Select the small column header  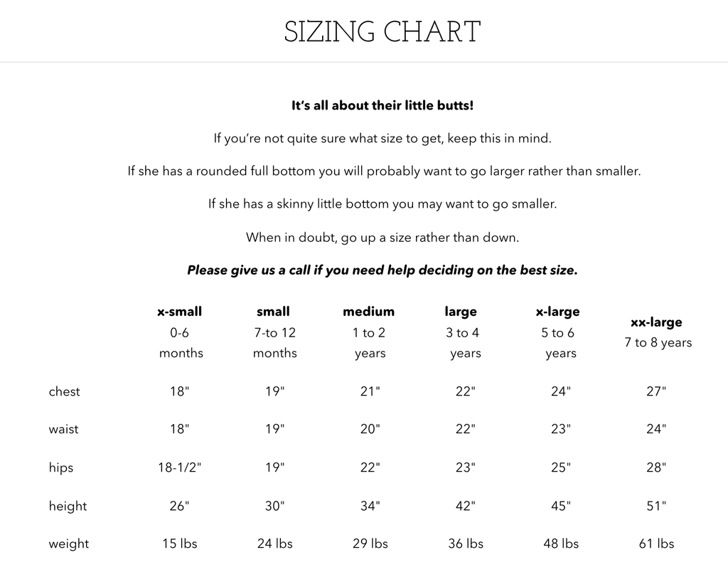(274, 312)
